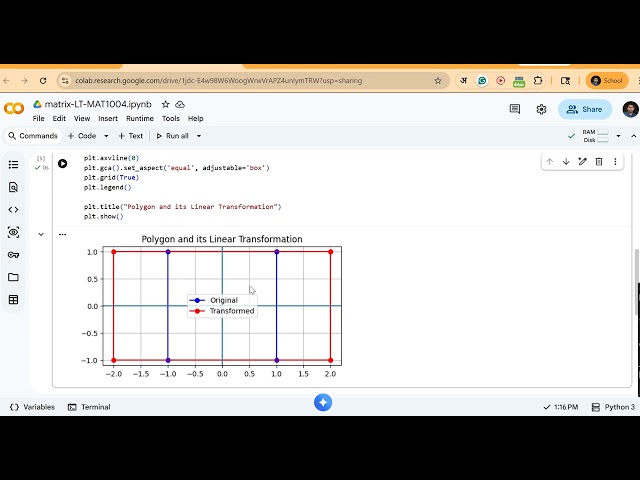
Task: Click the plt.legend() code line
Action: 108,187
